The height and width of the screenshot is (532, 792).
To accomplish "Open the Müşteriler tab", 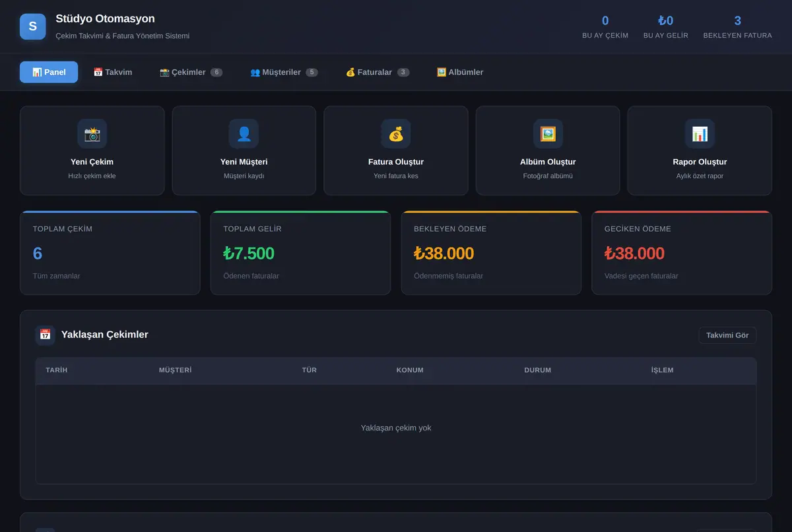I will pyautogui.click(x=284, y=72).
